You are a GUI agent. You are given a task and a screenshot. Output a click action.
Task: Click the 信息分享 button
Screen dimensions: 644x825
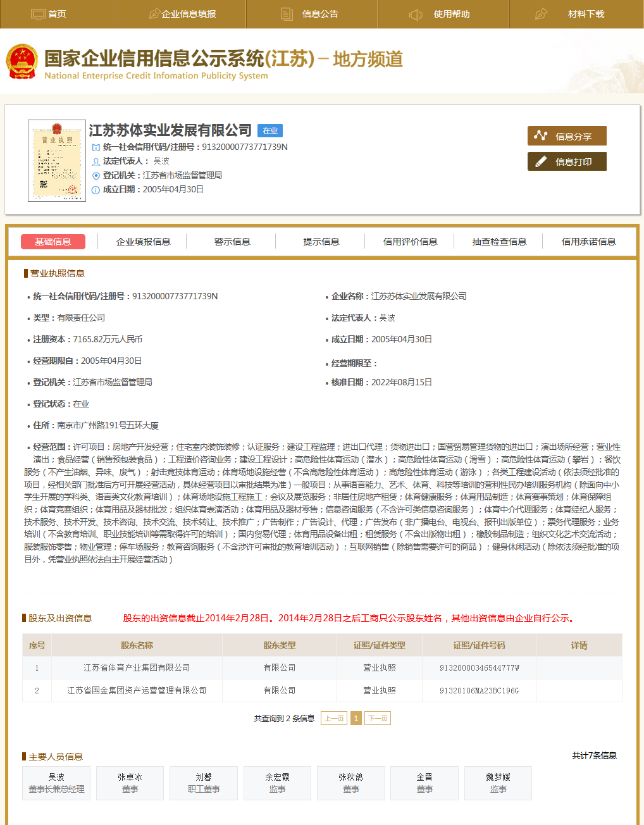click(x=567, y=136)
